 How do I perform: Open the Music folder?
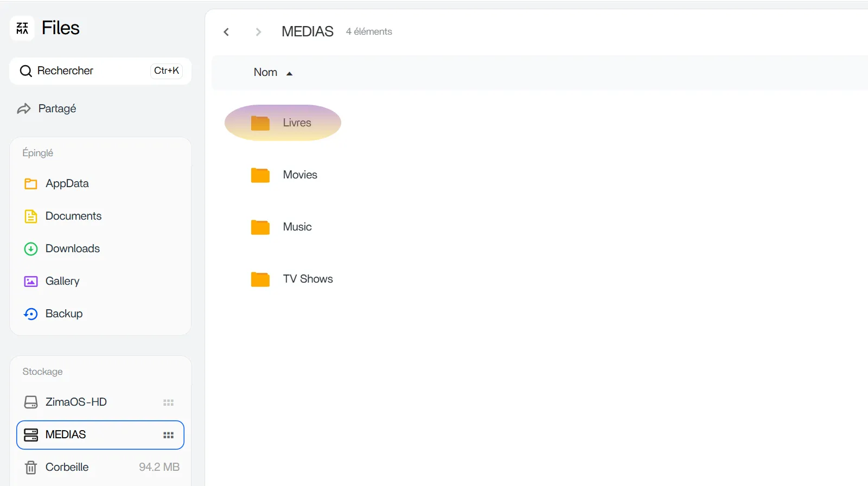(x=297, y=227)
